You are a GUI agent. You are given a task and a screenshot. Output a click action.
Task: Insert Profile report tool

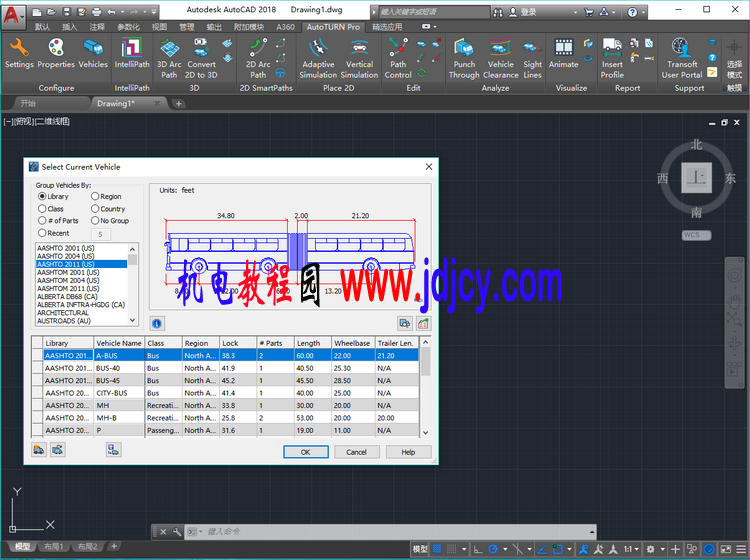pyautogui.click(x=612, y=58)
